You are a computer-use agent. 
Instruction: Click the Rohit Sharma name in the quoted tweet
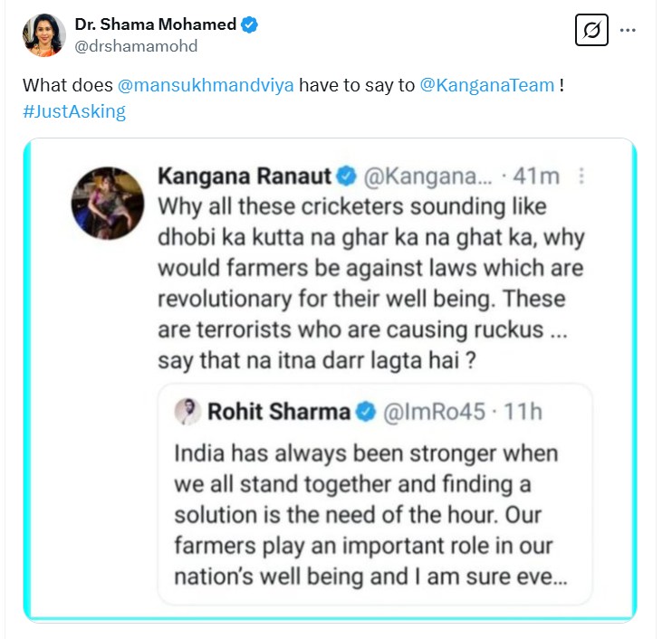[279, 412]
